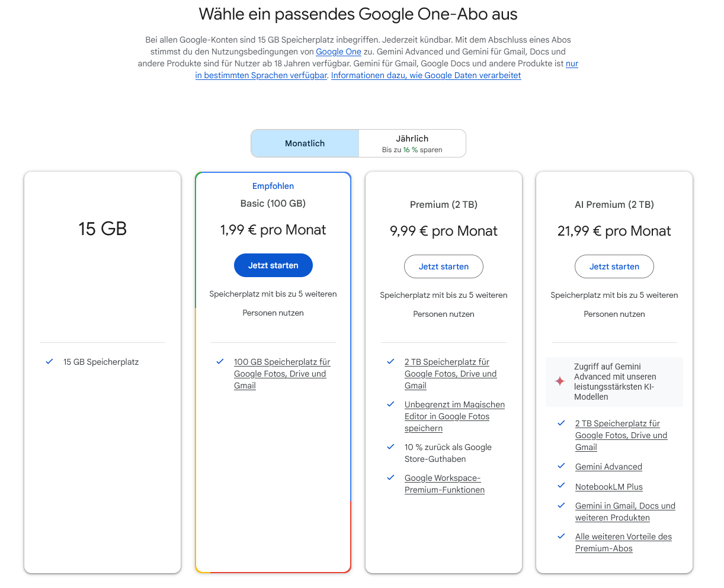Start the Basic (100 GB) plan

273,265
